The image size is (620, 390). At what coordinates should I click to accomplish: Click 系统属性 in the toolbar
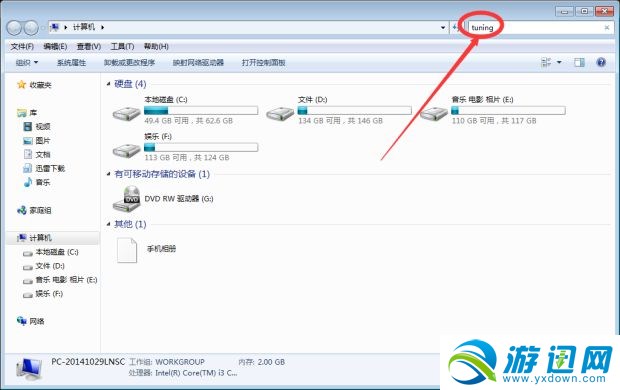[71, 62]
